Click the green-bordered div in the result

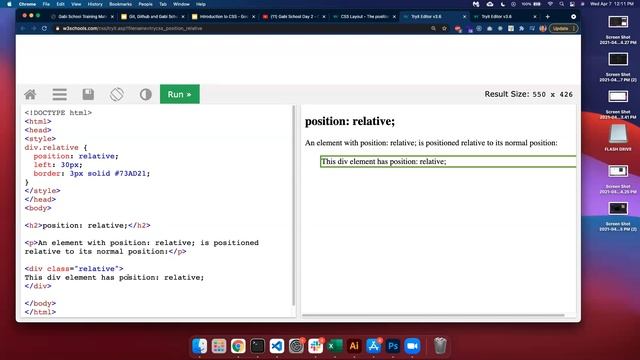tap(448, 162)
